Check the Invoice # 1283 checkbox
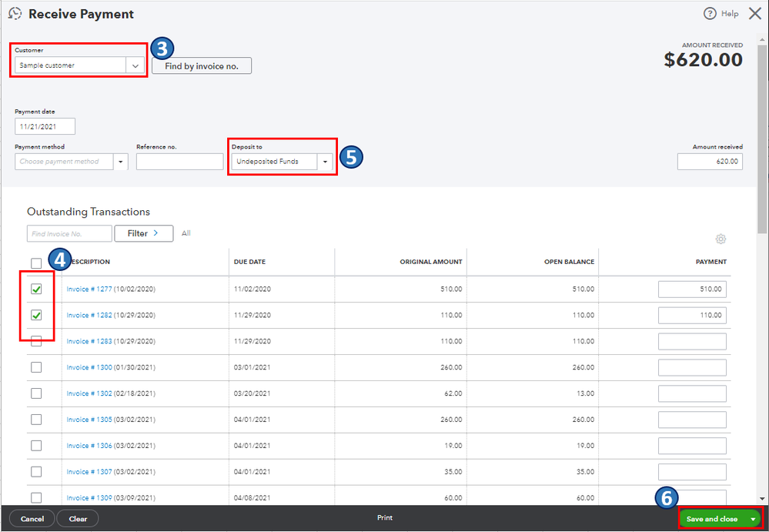Viewport: 769px width, 532px height. (x=36, y=341)
